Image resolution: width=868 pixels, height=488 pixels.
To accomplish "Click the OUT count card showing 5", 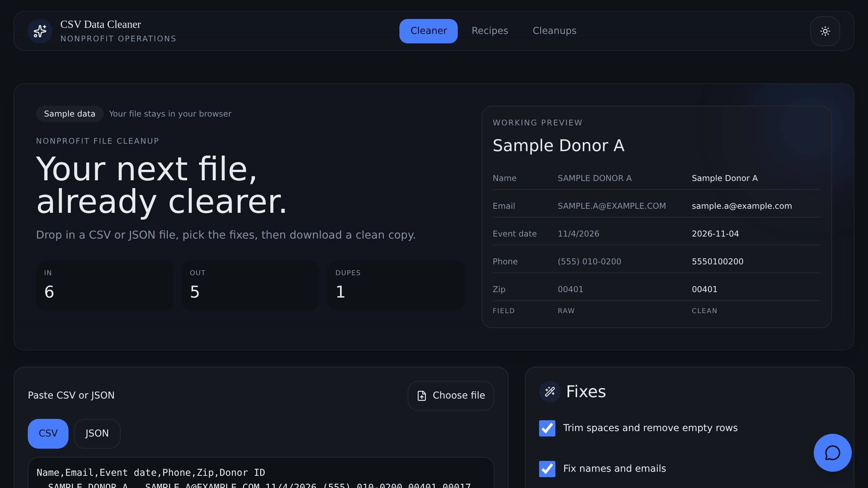I will 250,285.
